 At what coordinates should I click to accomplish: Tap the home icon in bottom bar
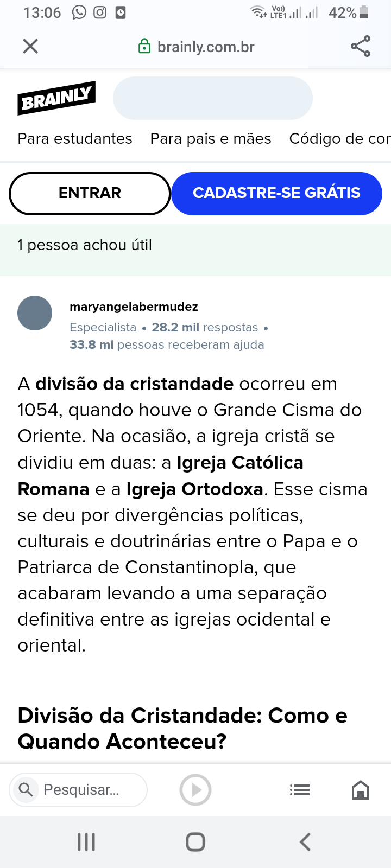click(x=361, y=790)
